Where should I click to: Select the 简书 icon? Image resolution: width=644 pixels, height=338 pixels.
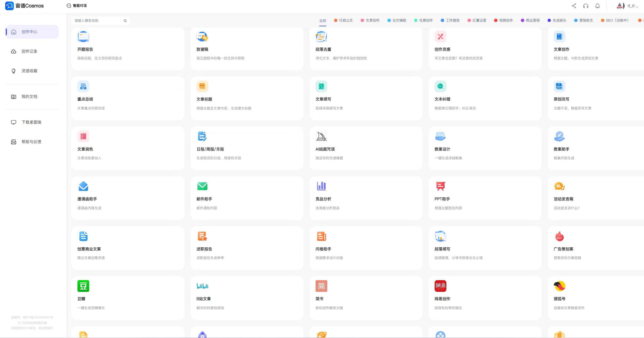pos(321,286)
